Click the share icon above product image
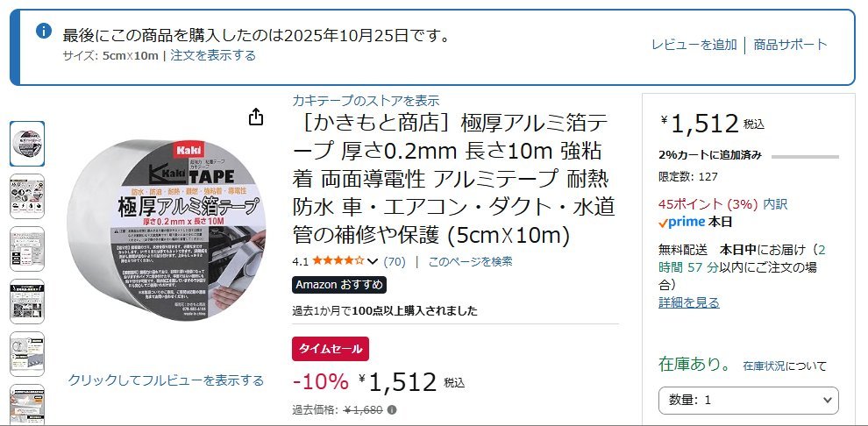 point(256,117)
